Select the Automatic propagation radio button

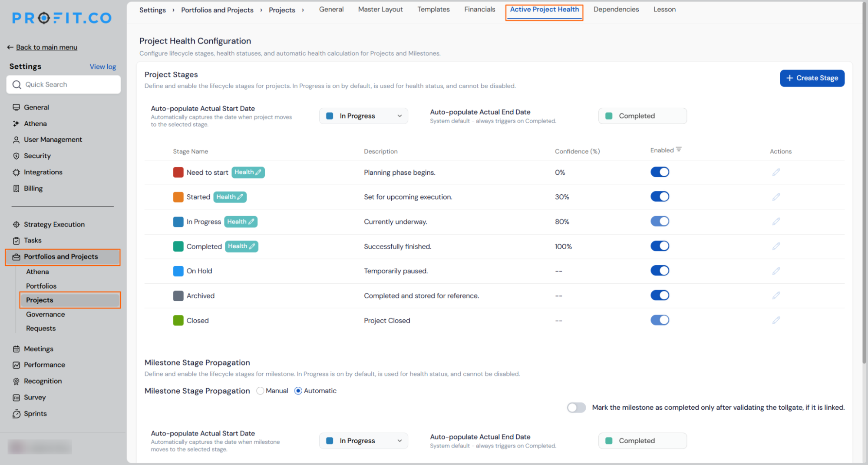[x=298, y=391]
